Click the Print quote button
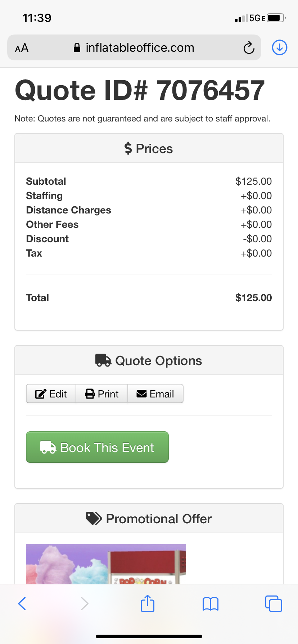The width and height of the screenshot is (298, 644). 102,394
